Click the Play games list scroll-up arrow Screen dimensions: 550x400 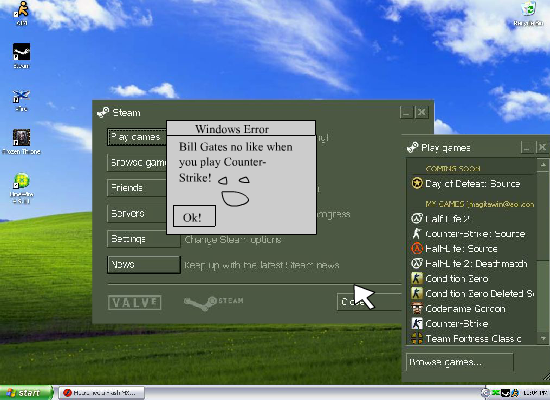tap(543, 164)
